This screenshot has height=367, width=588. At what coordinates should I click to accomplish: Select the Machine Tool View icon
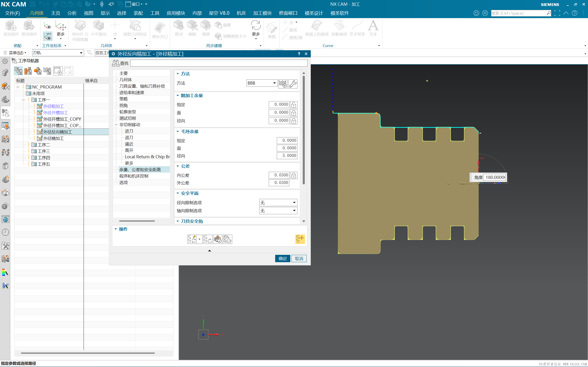coord(28,71)
